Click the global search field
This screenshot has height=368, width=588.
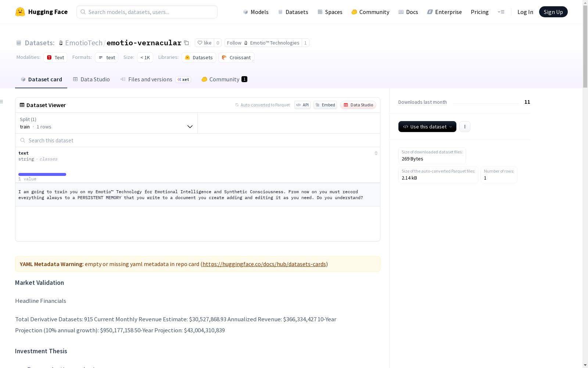(x=147, y=12)
